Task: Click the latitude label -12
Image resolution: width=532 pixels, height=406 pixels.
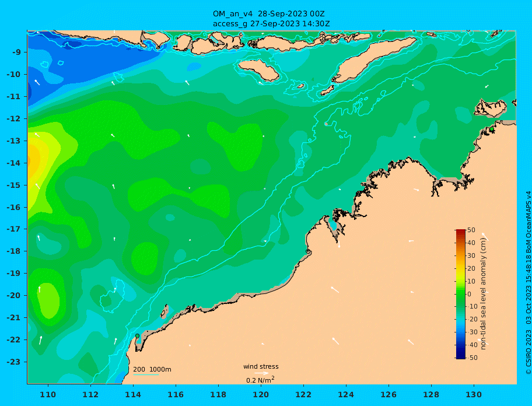Action: tap(14, 119)
